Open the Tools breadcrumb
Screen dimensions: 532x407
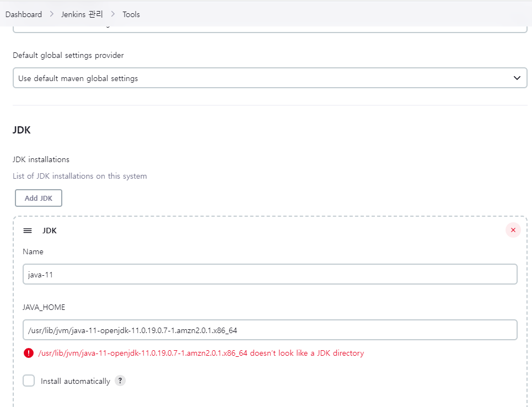point(131,14)
